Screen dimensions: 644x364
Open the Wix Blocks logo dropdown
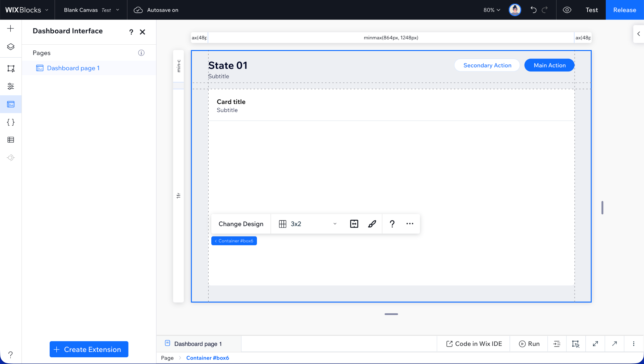pyautogui.click(x=27, y=10)
